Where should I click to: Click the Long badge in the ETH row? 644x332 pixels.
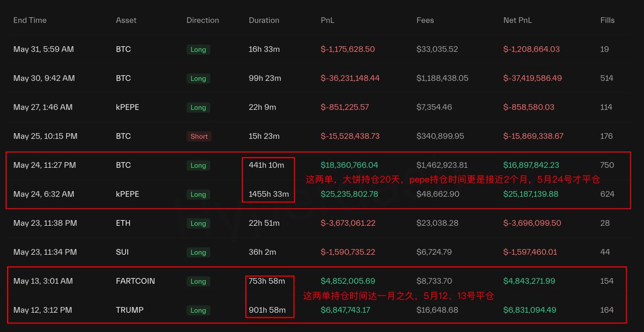coord(198,223)
